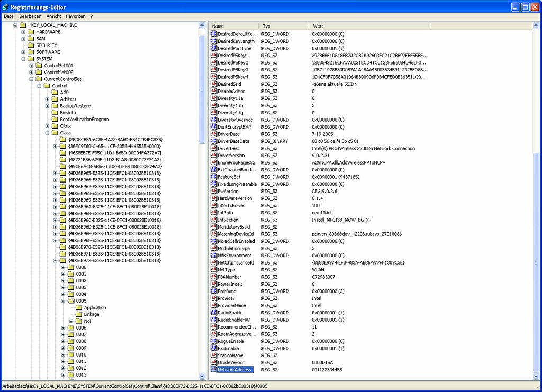Screen dimensions: 542x392
Task: Click the tree pane scroll-down arrow
Action: pos(202,376)
